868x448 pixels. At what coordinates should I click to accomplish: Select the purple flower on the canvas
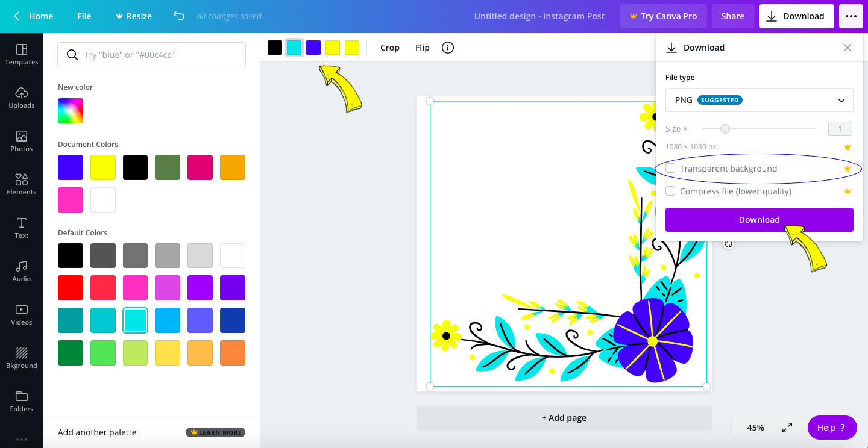[652, 340]
